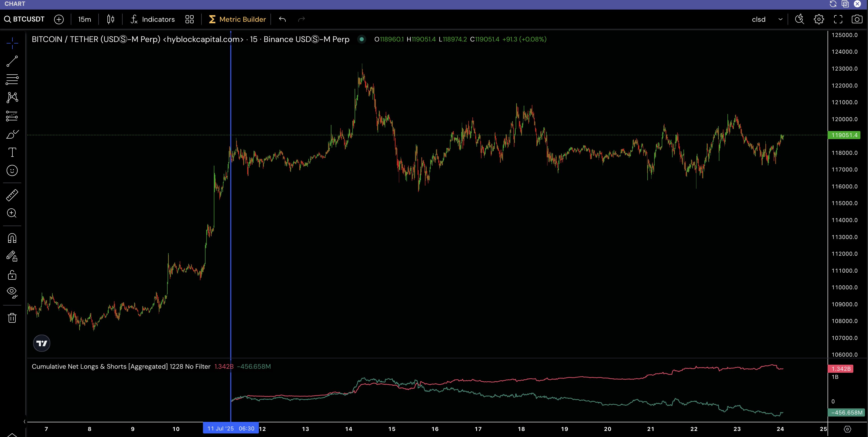The image size is (868, 437).
Task: Undo the last chart action
Action: (x=282, y=19)
